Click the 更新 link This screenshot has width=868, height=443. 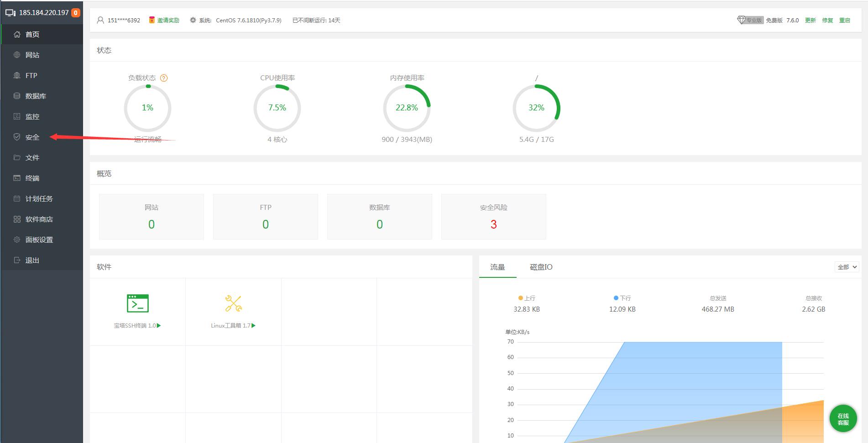pyautogui.click(x=810, y=20)
